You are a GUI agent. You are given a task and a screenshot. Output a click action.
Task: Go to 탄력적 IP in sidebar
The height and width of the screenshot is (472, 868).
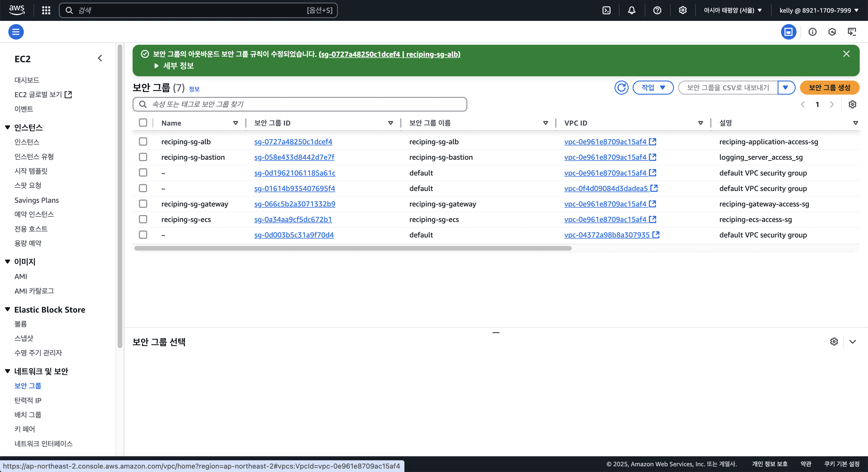28,400
